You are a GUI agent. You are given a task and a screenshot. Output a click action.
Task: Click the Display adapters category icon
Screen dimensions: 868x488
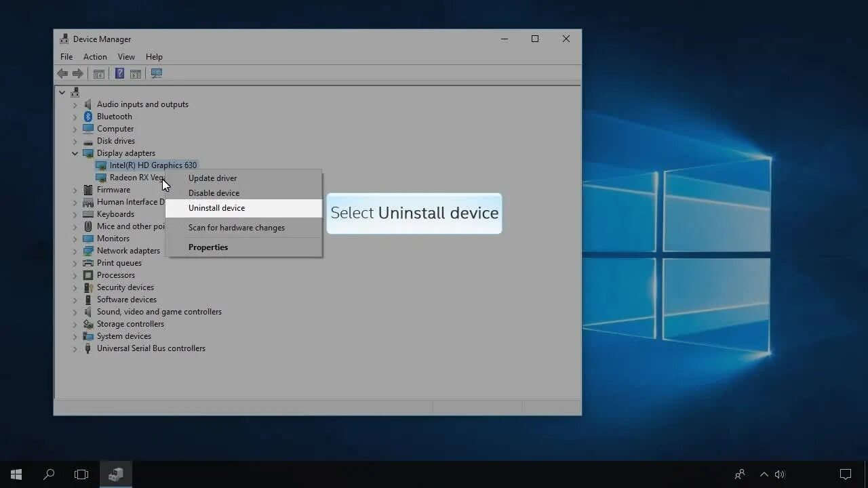coord(88,153)
